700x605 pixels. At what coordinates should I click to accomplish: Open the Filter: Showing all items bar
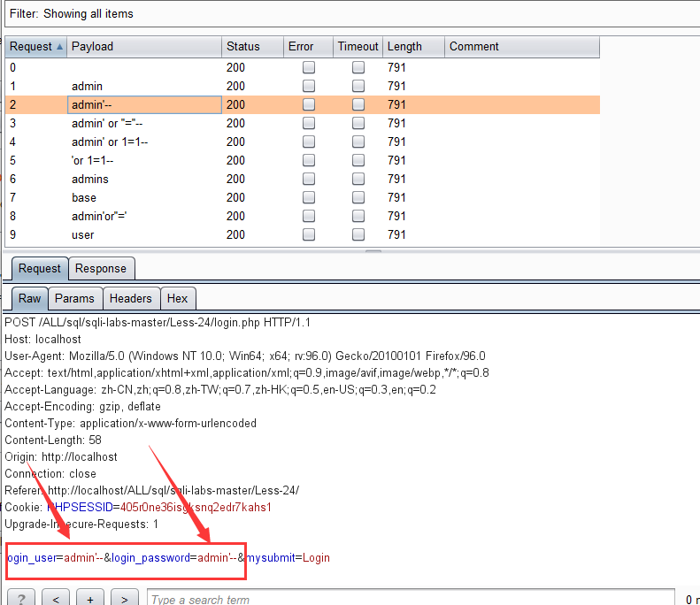point(352,14)
